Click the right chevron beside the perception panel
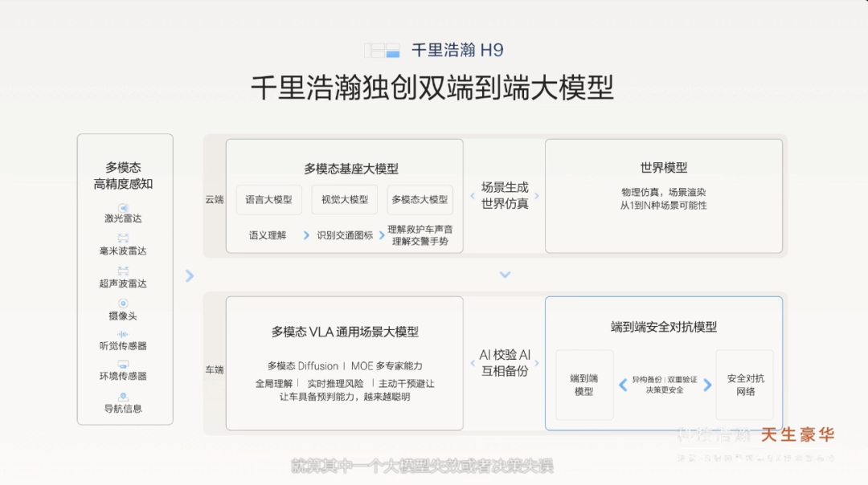Viewport: 868px width, 485px height. click(x=190, y=275)
